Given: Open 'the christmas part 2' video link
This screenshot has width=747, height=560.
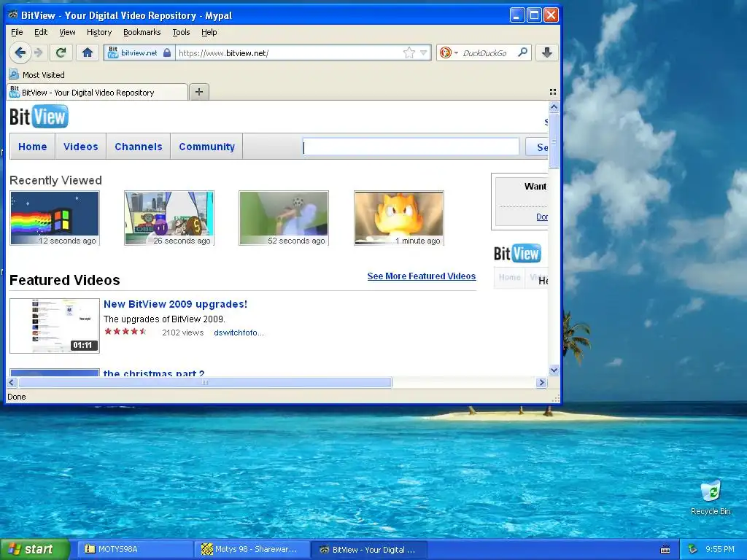Looking at the screenshot, I should tap(154, 373).
